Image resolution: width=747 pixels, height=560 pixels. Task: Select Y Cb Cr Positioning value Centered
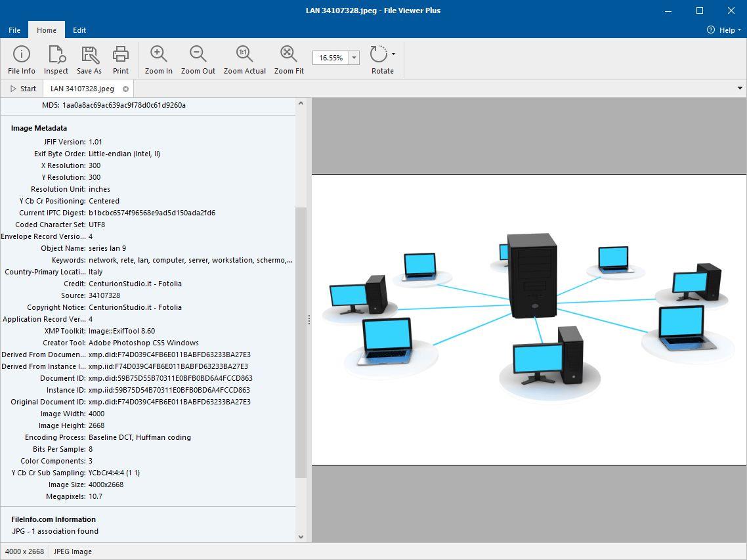104,201
